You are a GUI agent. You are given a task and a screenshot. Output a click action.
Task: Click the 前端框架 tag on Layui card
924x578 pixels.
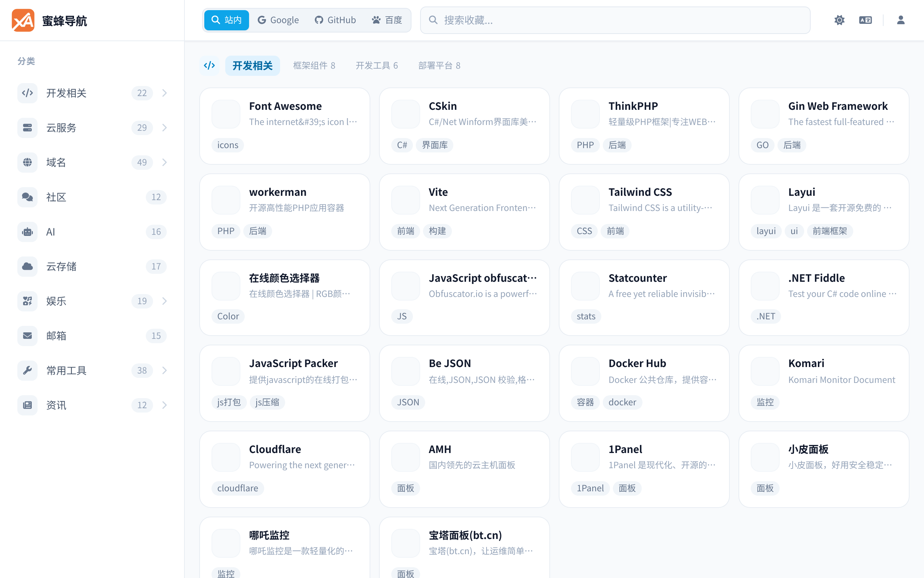click(830, 231)
